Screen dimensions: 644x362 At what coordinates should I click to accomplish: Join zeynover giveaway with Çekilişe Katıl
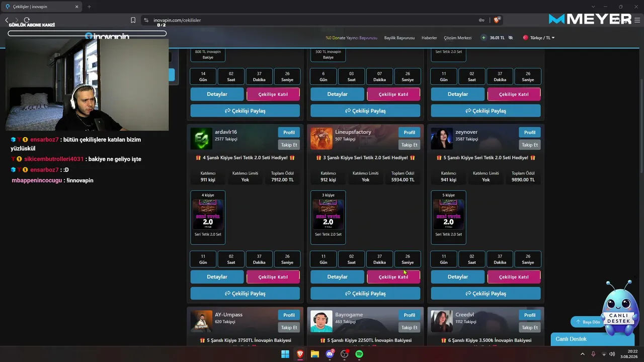click(x=514, y=277)
